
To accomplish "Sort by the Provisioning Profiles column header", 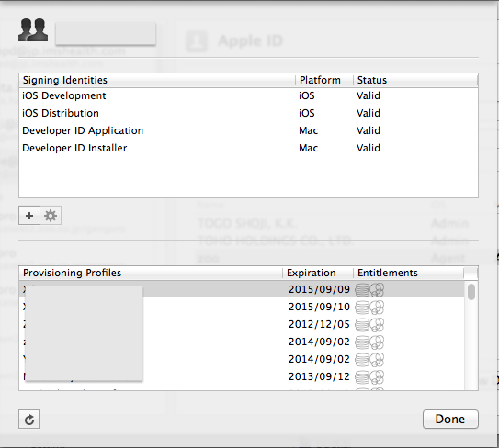I will point(151,273).
